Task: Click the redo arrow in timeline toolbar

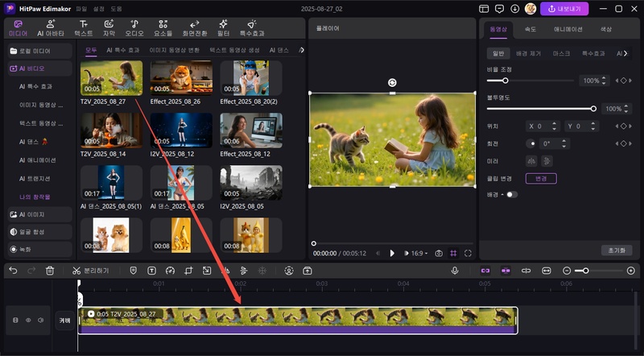Action: coord(31,271)
